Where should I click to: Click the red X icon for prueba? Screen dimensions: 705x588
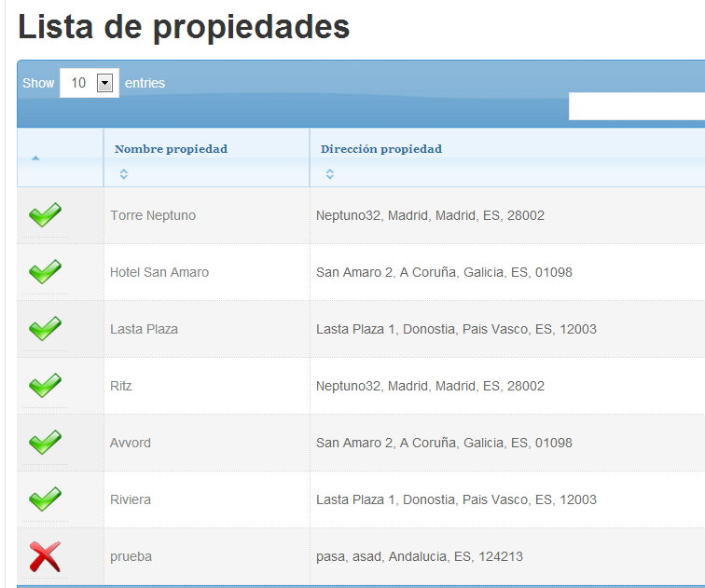(x=45, y=556)
